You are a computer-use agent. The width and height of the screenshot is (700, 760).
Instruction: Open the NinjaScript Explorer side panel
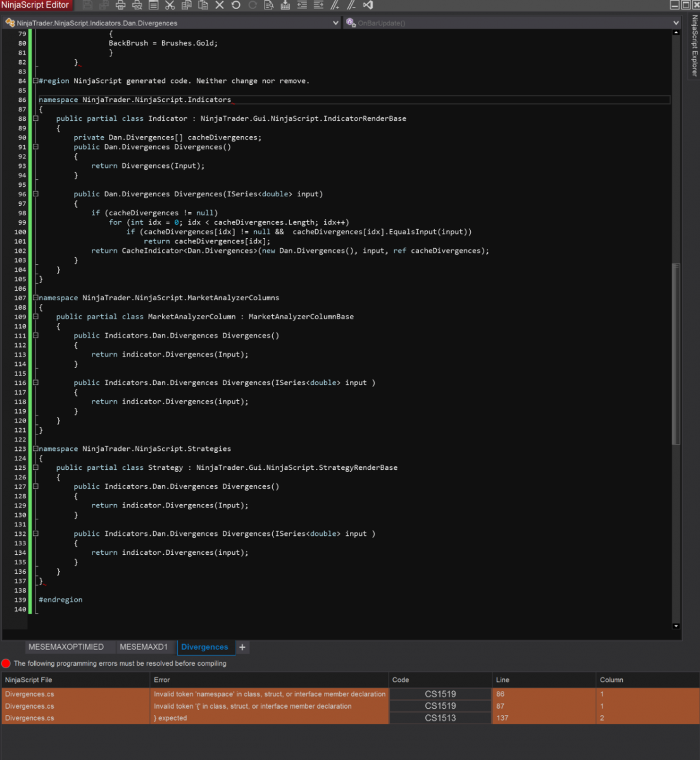[694, 46]
